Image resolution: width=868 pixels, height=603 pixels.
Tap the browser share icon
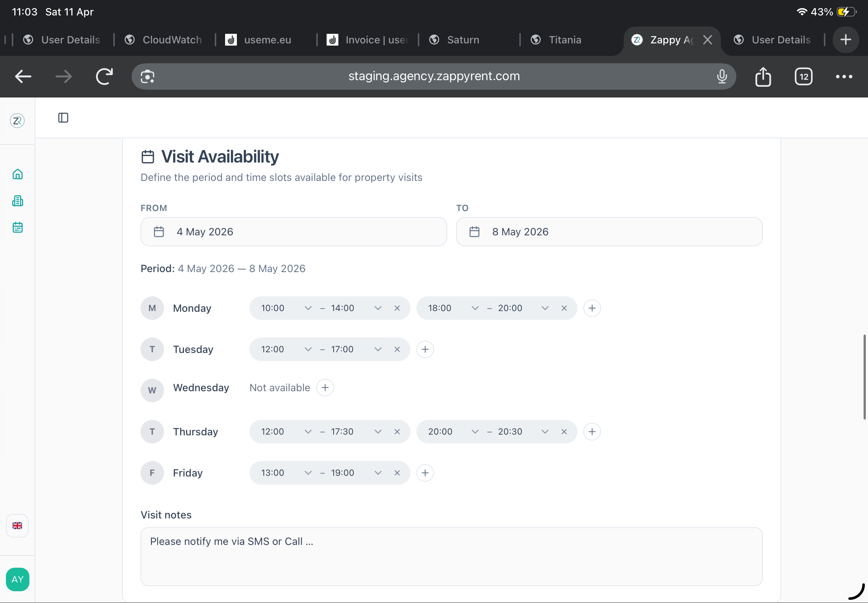[x=763, y=77]
